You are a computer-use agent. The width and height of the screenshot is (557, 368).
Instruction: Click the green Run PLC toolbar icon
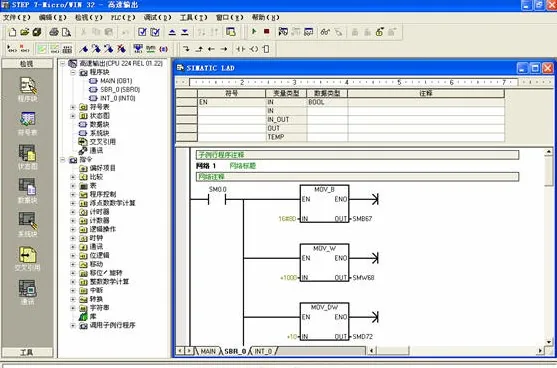pyautogui.click(x=254, y=32)
